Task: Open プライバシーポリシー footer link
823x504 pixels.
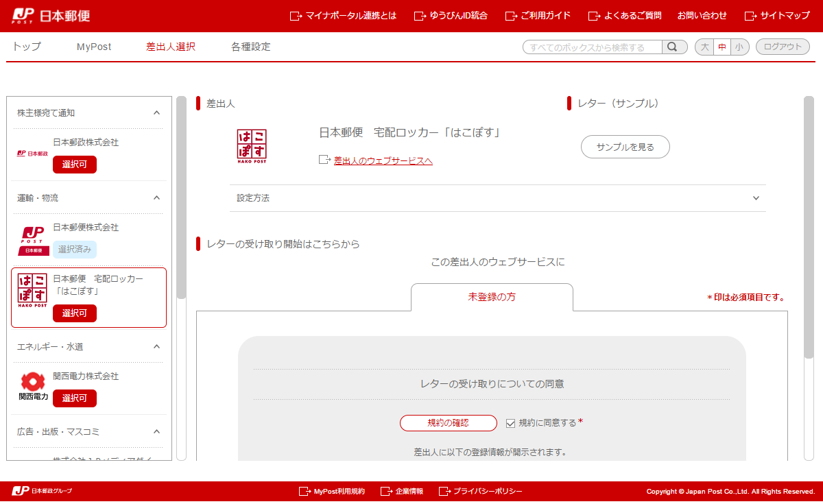Action: (x=481, y=492)
